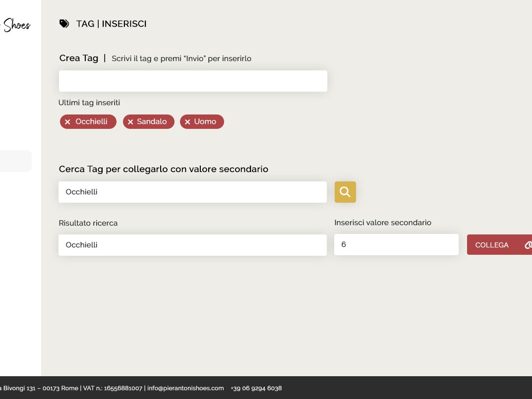Click the Cerca Tag search field

[x=193, y=192]
